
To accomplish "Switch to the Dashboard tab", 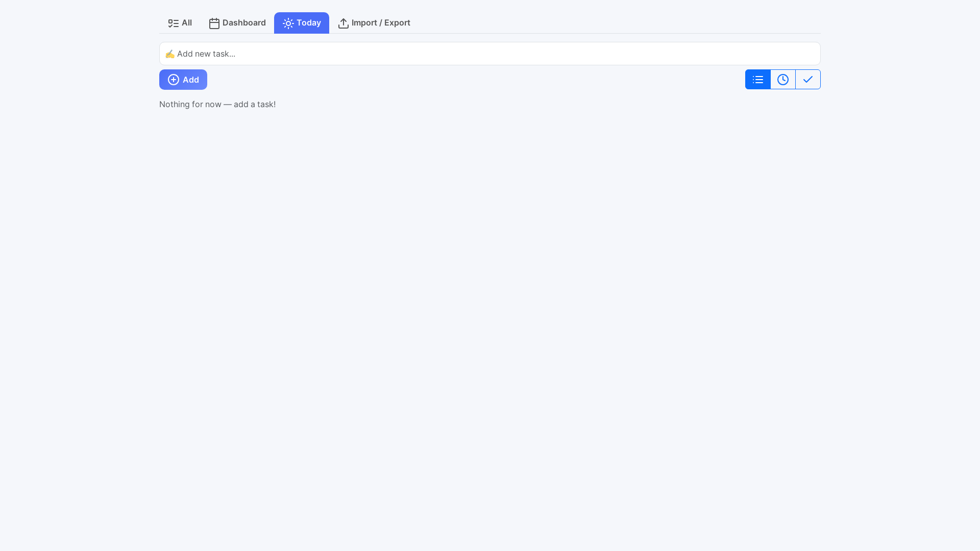I will (x=237, y=23).
